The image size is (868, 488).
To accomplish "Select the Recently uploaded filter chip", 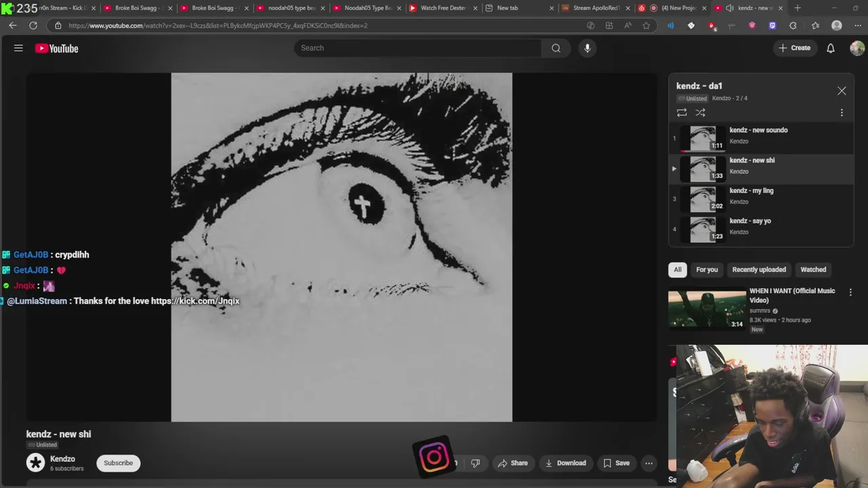I will point(759,270).
